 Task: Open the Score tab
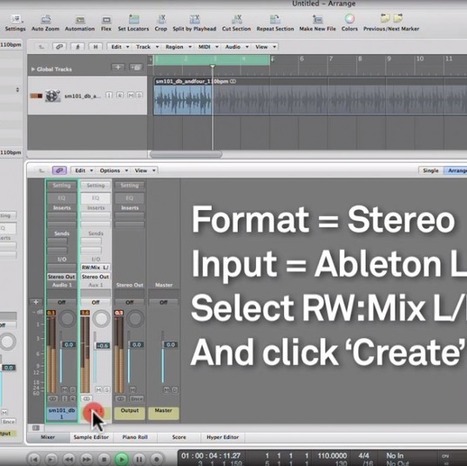coord(179,437)
